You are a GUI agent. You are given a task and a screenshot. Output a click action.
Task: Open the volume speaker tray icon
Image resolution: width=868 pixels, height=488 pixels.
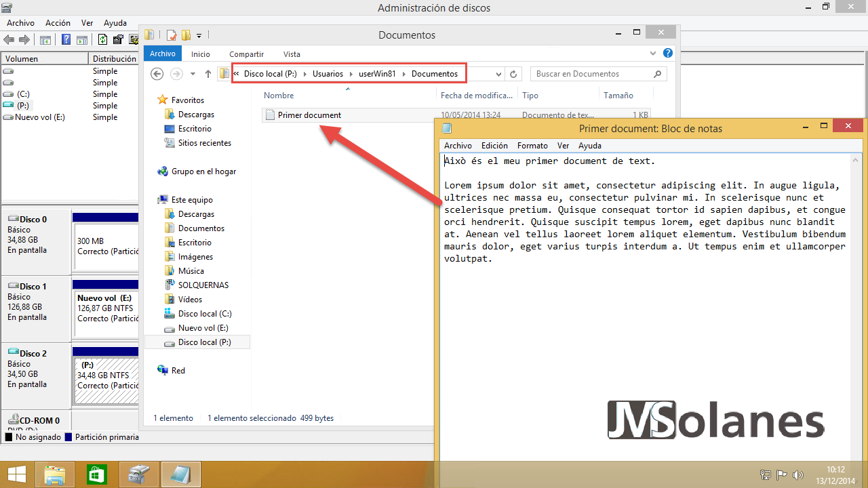[797, 475]
